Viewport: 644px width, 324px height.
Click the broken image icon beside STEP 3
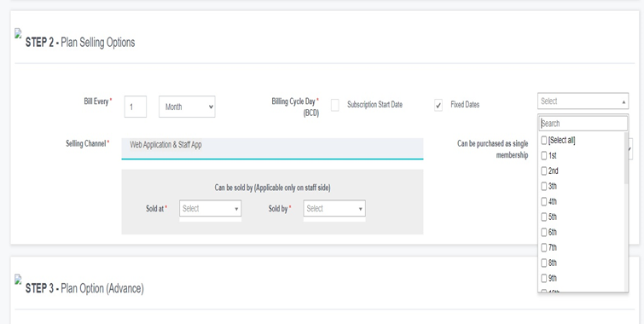point(18,280)
